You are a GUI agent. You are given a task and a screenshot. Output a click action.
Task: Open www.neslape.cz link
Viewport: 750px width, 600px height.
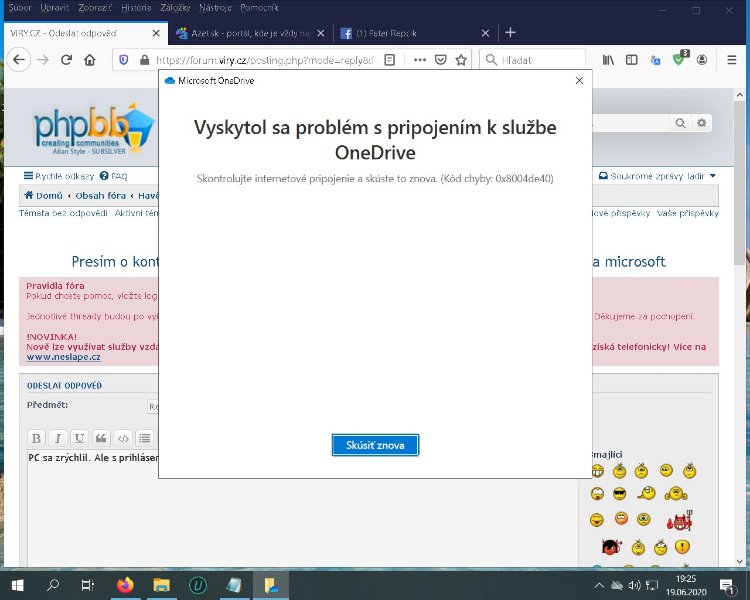(64, 357)
